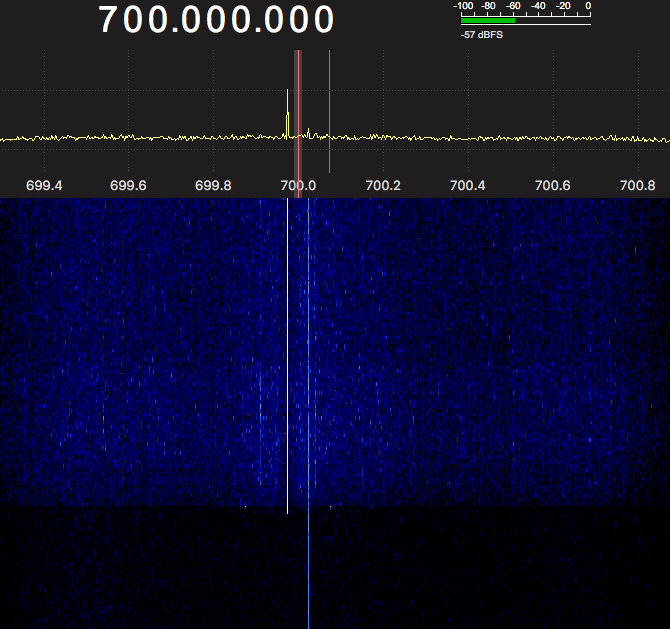Click the tall yellow signal peak
This screenshot has width=670, height=629.
(x=288, y=113)
